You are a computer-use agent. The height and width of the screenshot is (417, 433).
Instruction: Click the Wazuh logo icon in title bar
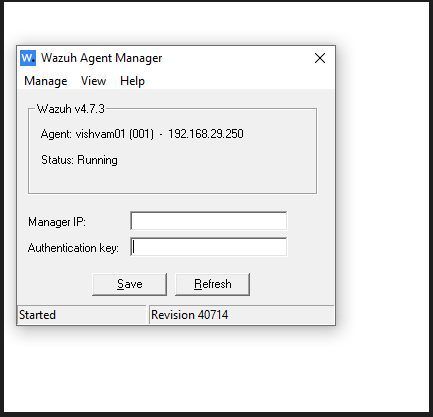coord(28,58)
